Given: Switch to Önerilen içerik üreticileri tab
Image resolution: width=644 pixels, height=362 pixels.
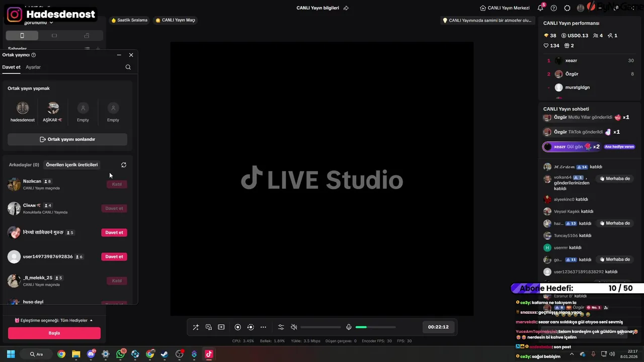Looking at the screenshot, I should [x=71, y=164].
